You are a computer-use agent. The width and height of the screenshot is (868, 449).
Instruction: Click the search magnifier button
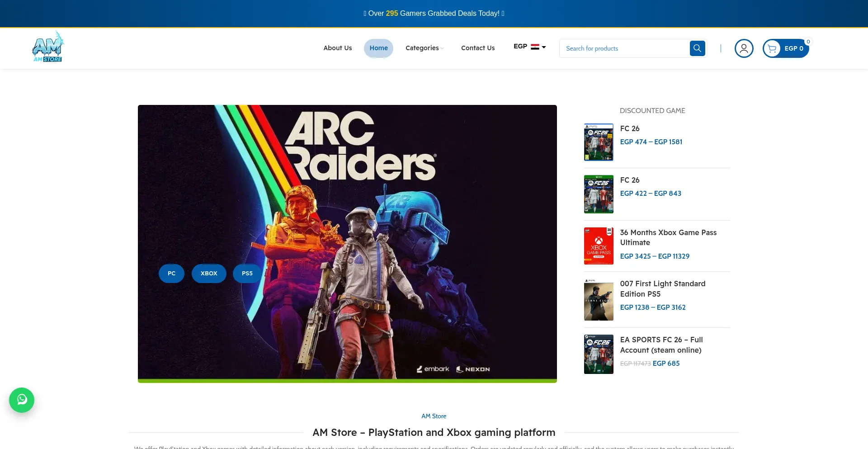pyautogui.click(x=697, y=48)
